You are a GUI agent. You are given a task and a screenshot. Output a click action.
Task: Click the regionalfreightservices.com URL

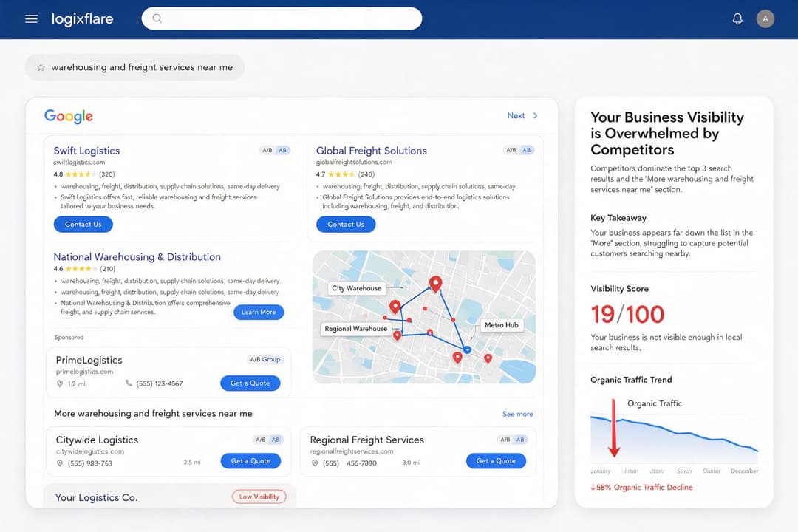352,451
